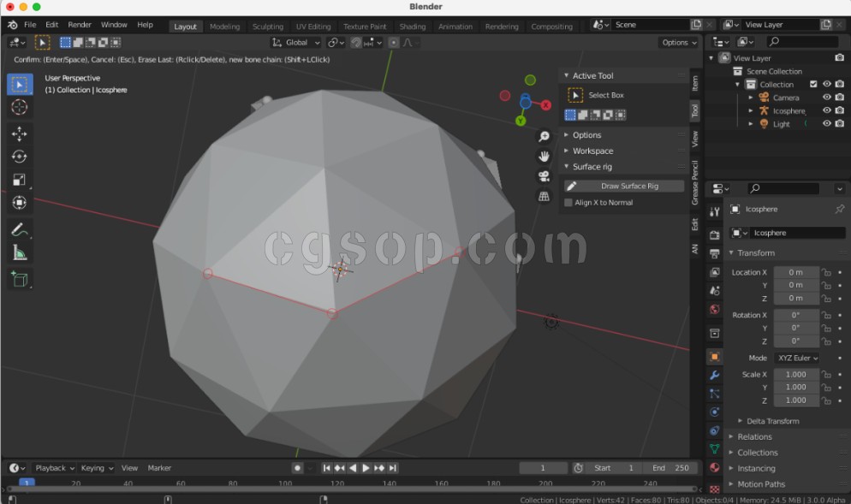
Task: Switch to Shading workspace tab
Action: pos(413,26)
